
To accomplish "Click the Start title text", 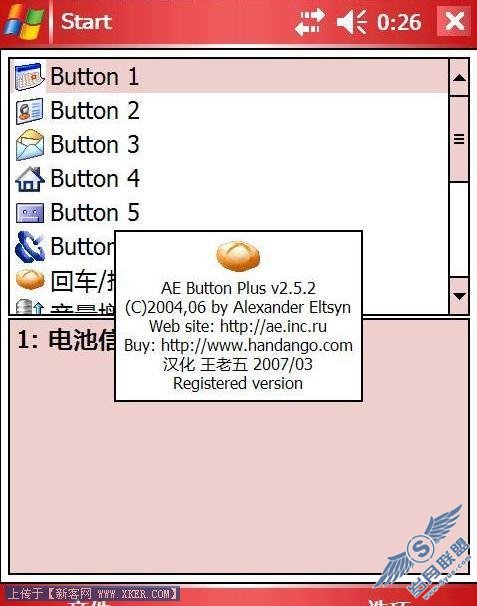I will point(87,21).
